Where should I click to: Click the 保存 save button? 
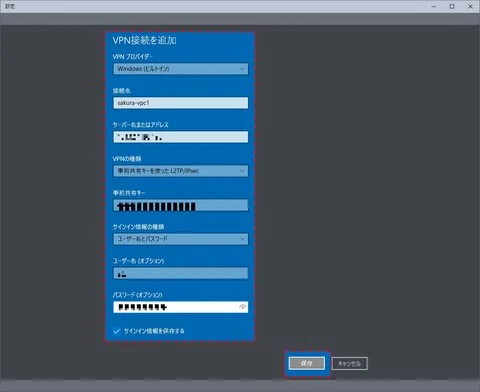coord(307,363)
